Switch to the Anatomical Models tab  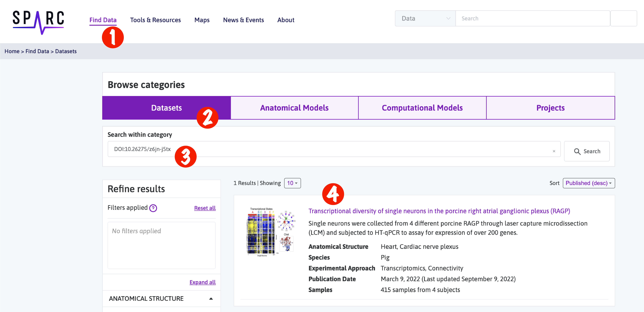[294, 108]
